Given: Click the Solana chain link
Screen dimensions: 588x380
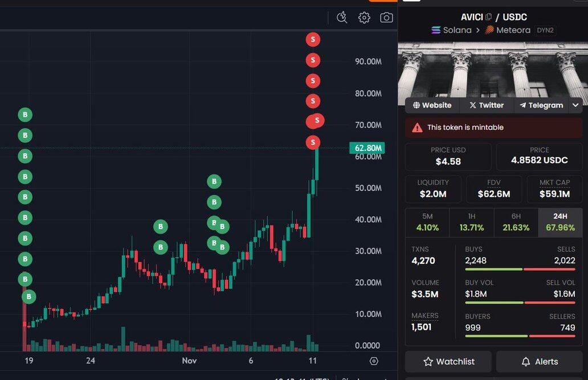Looking at the screenshot, I should click(451, 30).
